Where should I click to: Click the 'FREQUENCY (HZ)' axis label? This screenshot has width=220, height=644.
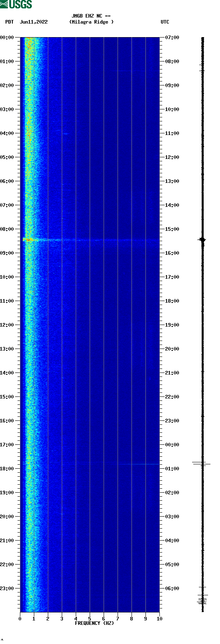point(94,623)
